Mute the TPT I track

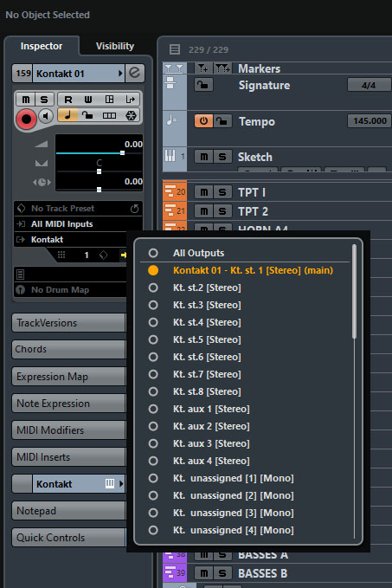pos(203,192)
